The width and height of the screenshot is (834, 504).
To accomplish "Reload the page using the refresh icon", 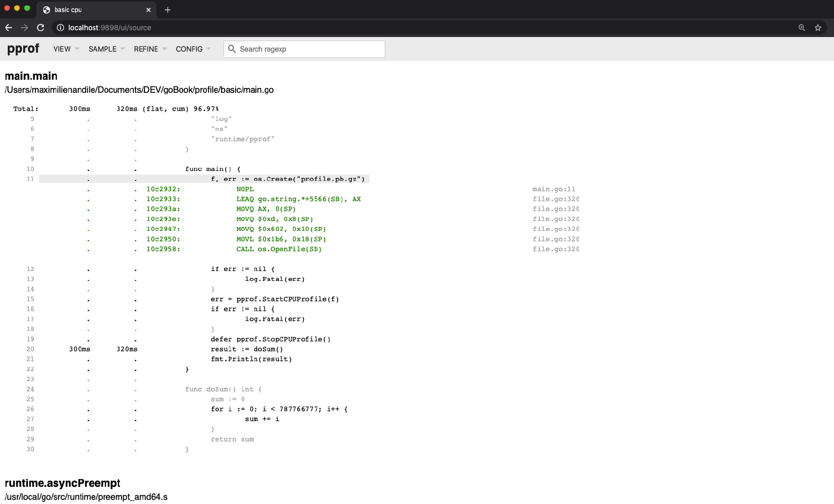I will 40,28.
